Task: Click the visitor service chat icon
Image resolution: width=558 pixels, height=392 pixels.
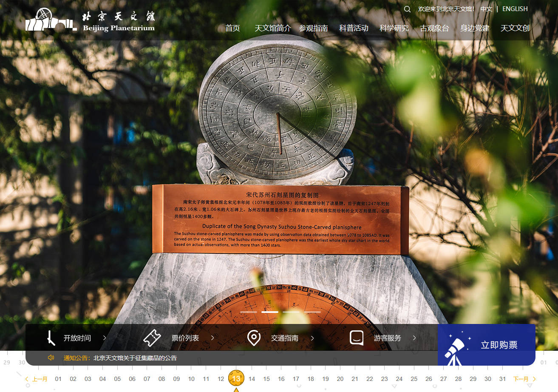Action: pos(356,338)
